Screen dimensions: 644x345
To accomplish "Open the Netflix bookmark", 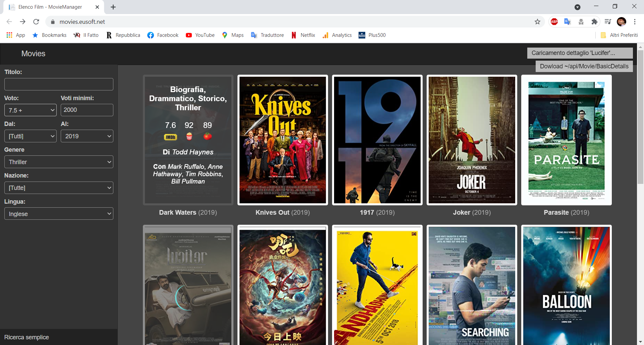I will point(303,35).
